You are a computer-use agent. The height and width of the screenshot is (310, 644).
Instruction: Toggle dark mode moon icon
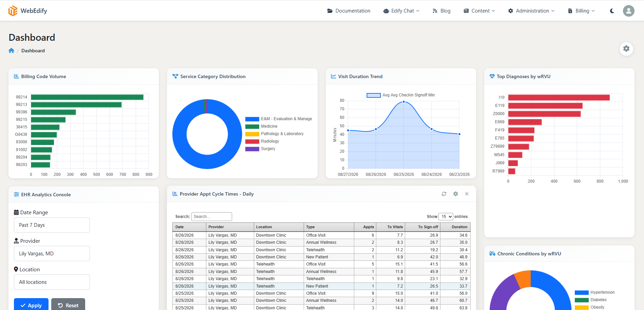click(x=612, y=11)
